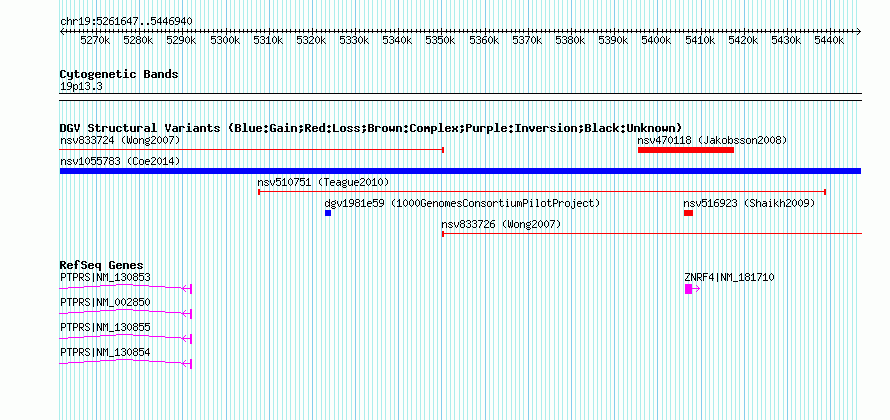Click the magenta ZNRF4 gene glyph
The image size is (890, 420).
click(x=692, y=289)
